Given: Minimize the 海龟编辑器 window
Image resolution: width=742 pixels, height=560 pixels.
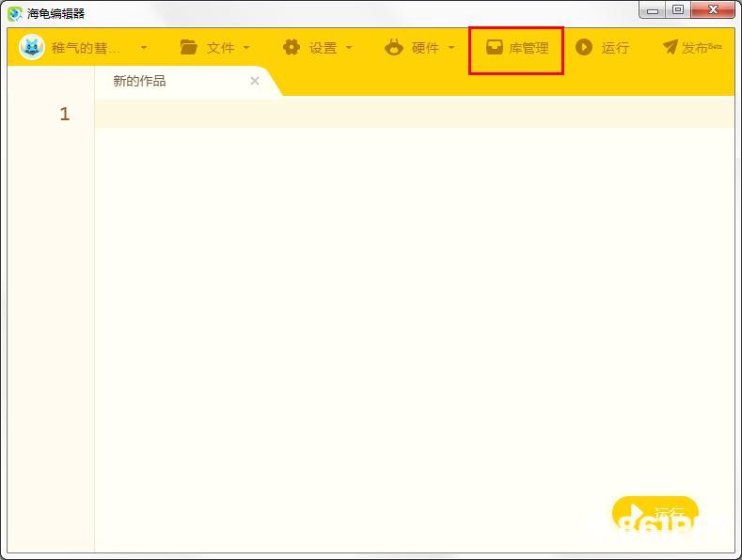Looking at the screenshot, I should [653, 10].
